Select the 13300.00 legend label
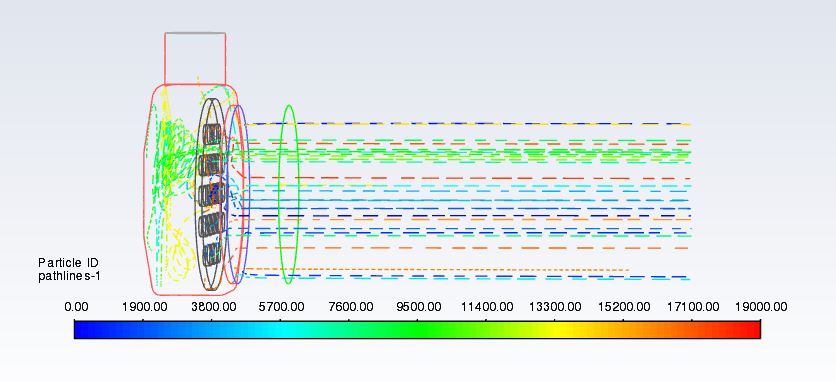The height and width of the screenshot is (382, 836). [x=554, y=307]
